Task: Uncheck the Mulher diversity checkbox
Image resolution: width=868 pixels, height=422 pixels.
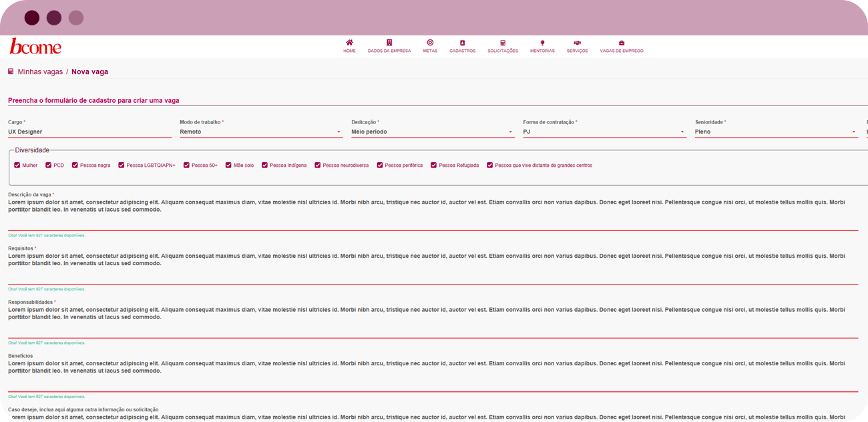Action: pyautogui.click(x=17, y=165)
